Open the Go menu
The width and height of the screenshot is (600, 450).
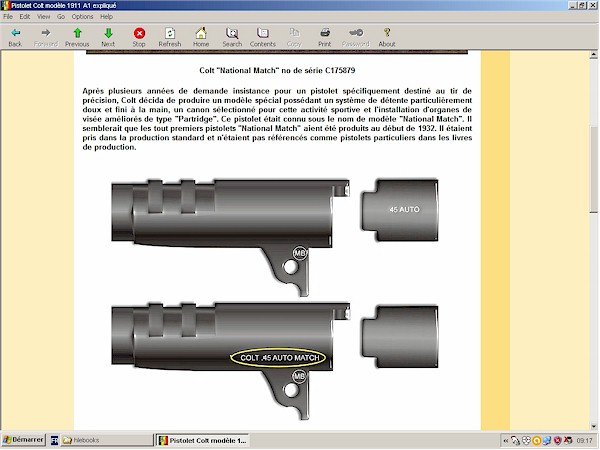(61, 16)
